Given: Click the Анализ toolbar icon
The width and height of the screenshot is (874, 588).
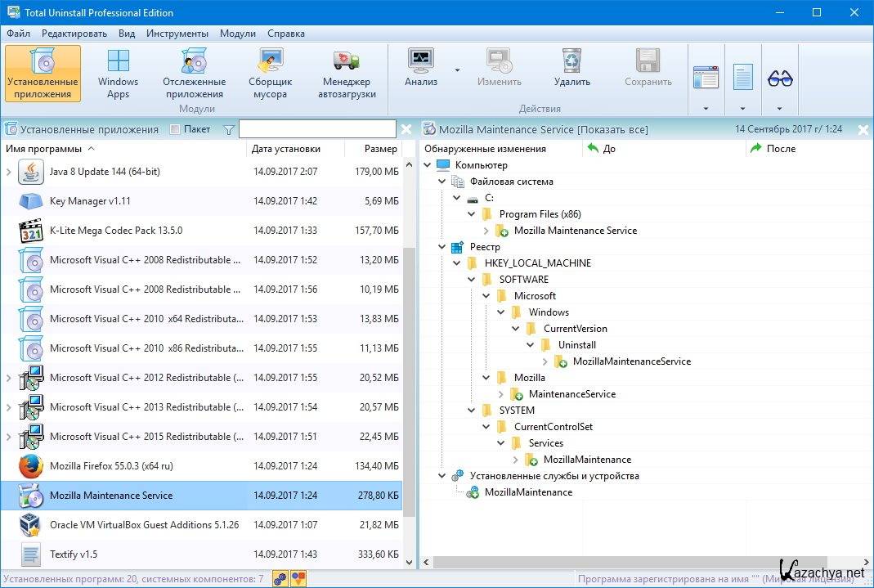Looking at the screenshot, I should click(421, 68).
